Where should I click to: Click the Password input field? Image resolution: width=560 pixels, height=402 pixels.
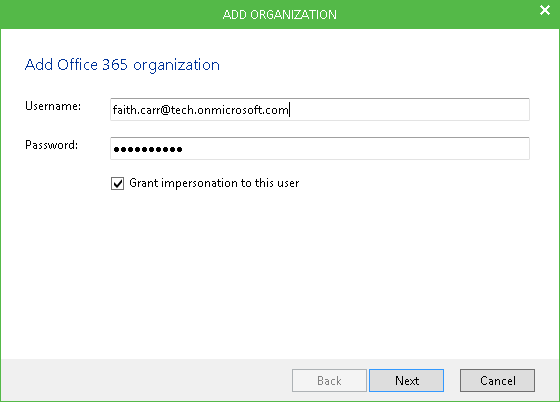pos(320,149)
